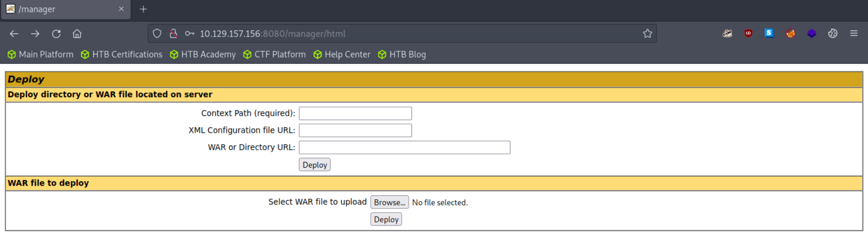The image size is (868, 238).
Task: Show the insecure connection lock information
Action: click(x=173, y=34)
